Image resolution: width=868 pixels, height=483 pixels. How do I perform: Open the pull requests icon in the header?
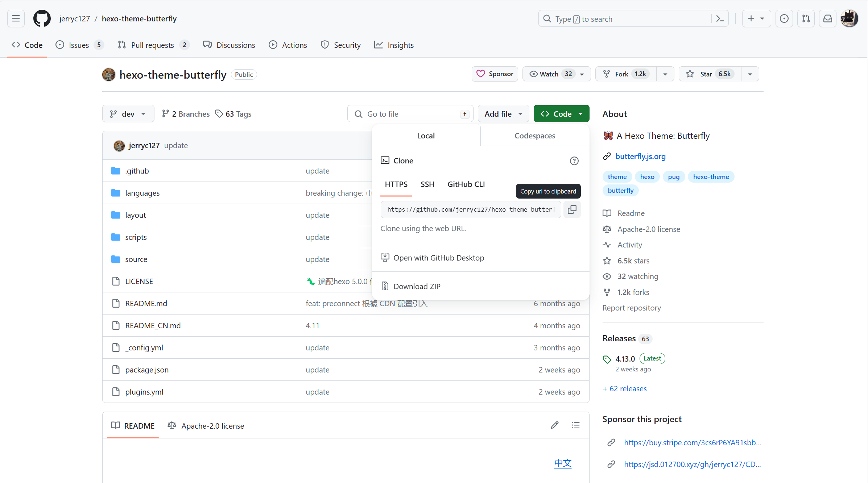pos(806,18)
